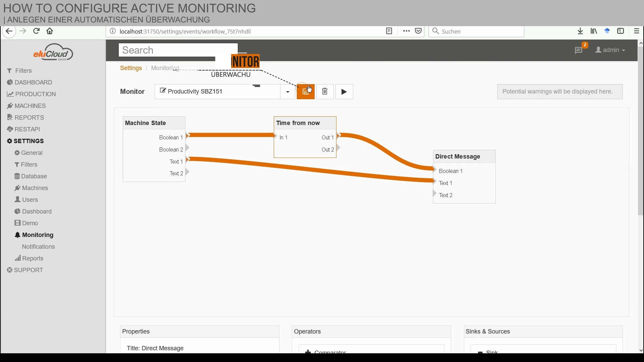Image resolution: width=644 pixels, height=362 pixels.
Task: Open the Settings breadcrumb link
Action: [131, 68]
